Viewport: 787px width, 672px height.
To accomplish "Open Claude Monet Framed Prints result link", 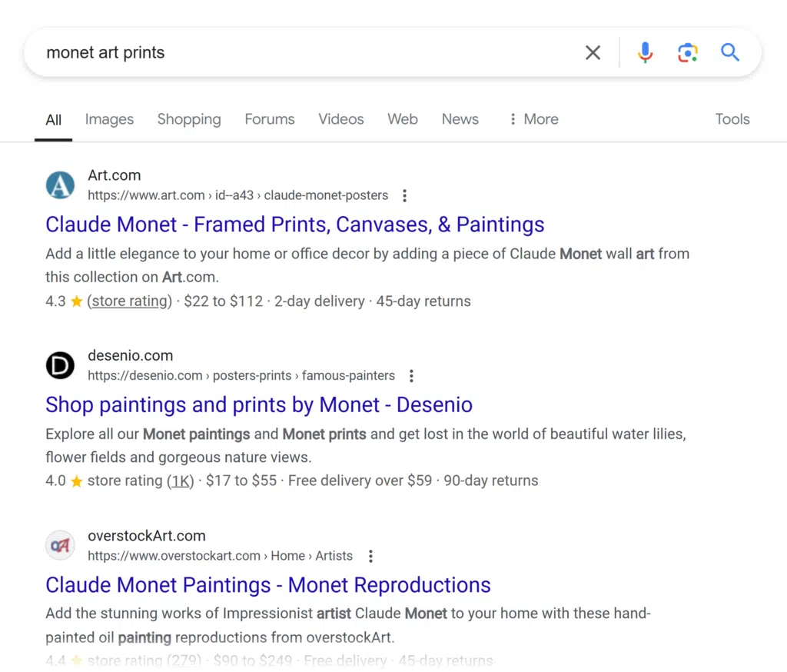I will 294,225.
